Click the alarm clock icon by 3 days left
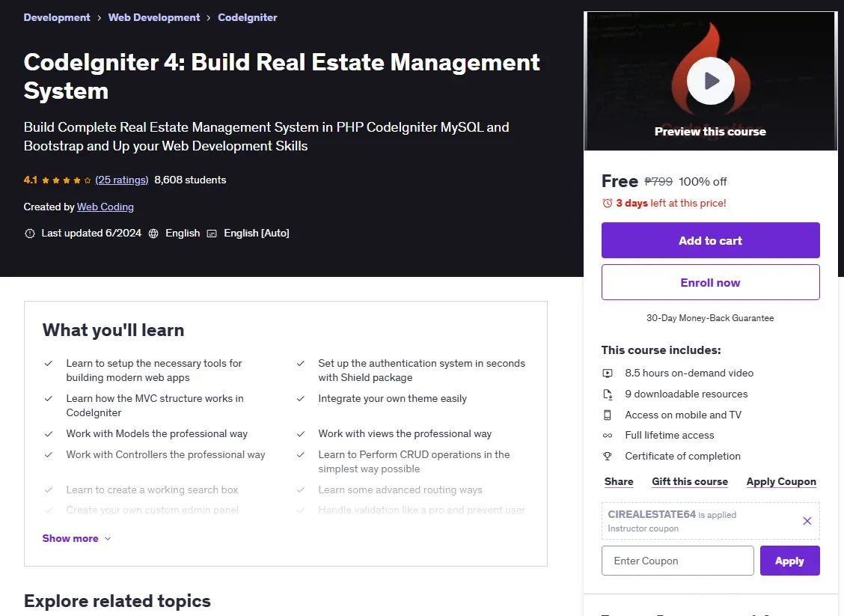844x616 pixels. [x=607, y=203]
